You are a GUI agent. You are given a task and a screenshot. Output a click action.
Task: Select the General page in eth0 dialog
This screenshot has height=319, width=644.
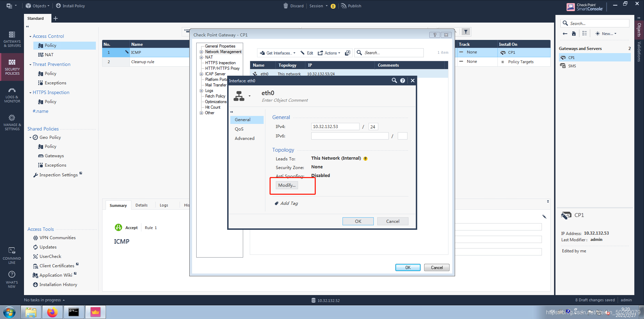coord(247,120)
